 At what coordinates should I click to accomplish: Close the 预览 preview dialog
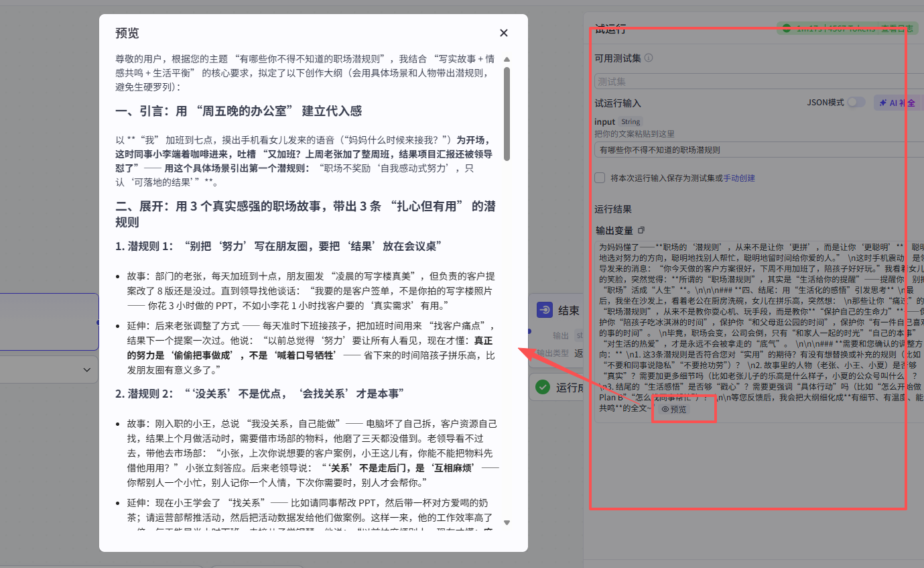(504, 33)
